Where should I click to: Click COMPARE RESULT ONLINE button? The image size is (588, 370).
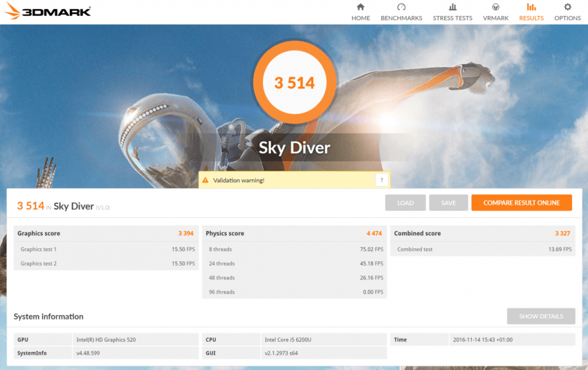[x=522, y=203]
